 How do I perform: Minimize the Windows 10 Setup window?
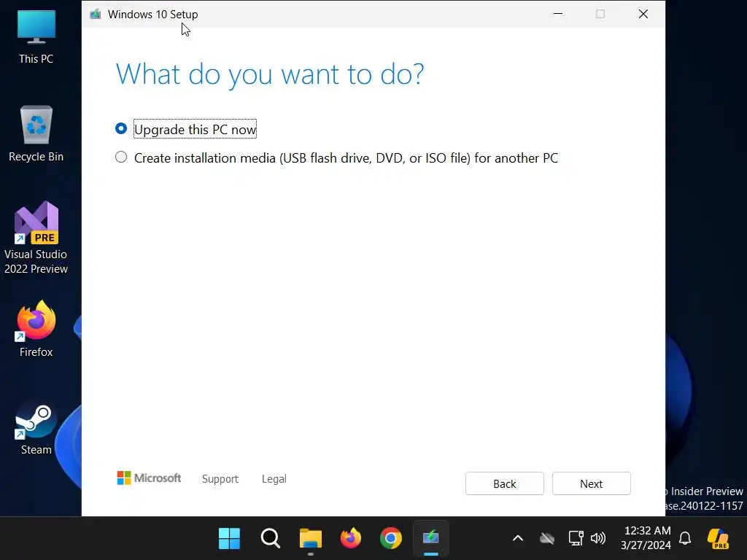[x=558, y=14]
